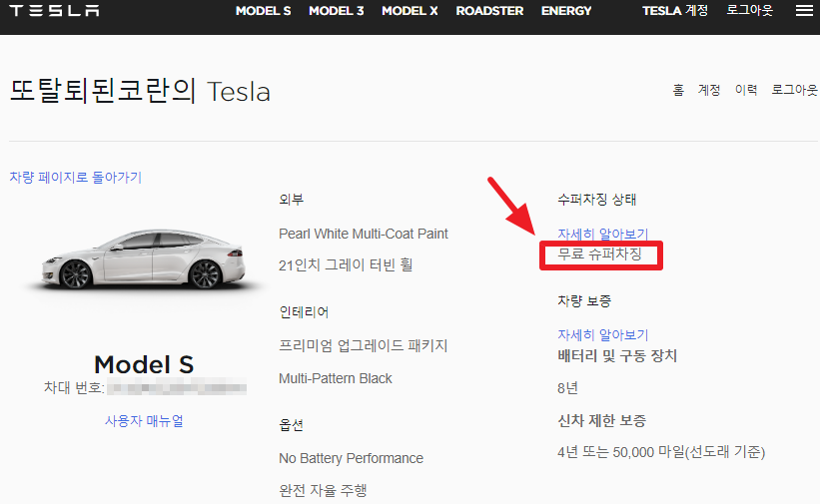Select 무료 슈퍼차징 text
The height and width of the screenshot is (504, 820).
tap(600, 254)
